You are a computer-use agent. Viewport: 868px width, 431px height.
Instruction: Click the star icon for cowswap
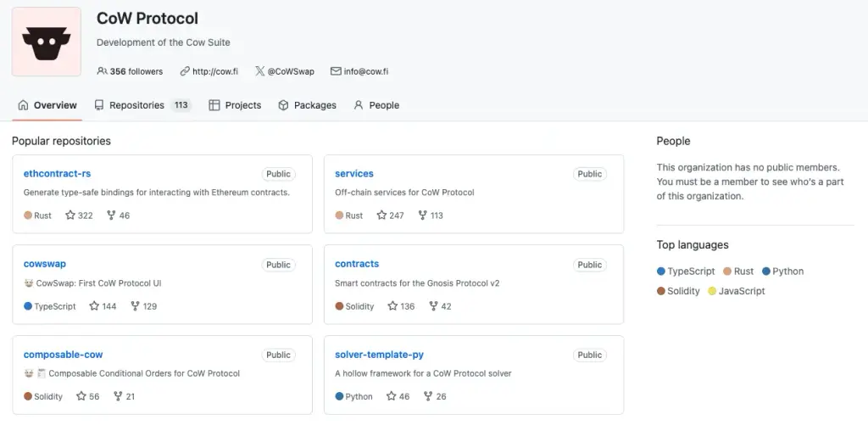[x=94, y=305]
